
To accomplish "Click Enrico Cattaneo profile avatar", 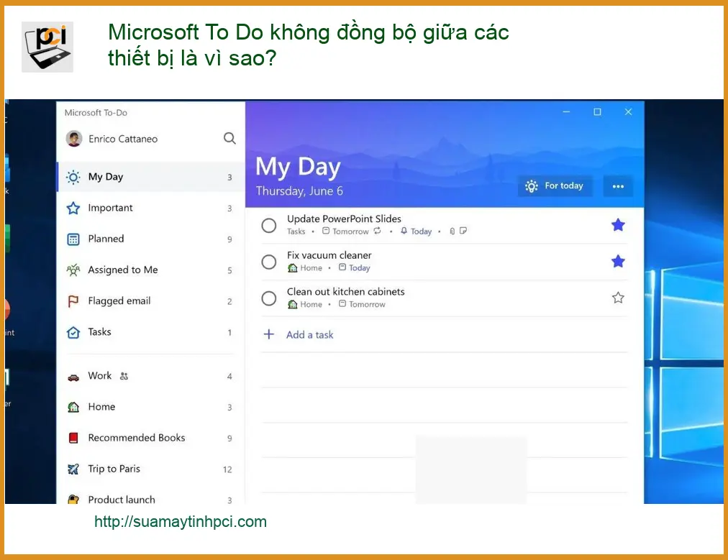I will [74, 139].
